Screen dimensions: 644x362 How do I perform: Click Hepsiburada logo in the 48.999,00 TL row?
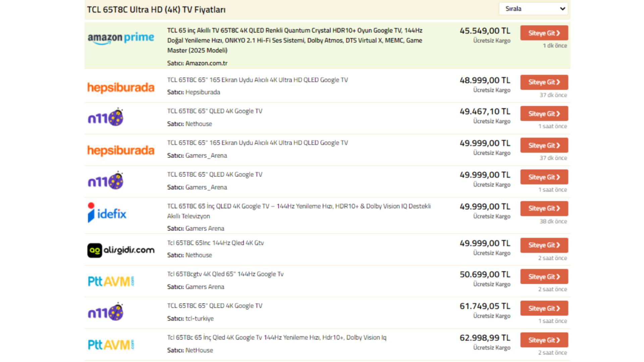click(121, 87)
